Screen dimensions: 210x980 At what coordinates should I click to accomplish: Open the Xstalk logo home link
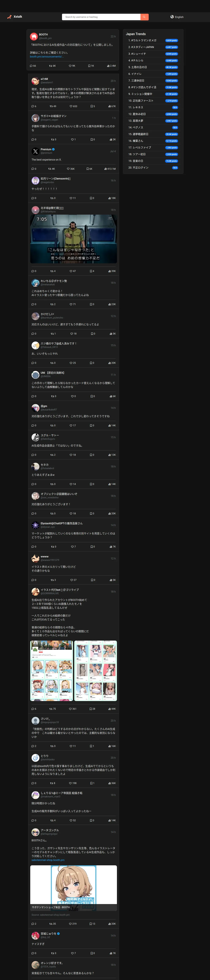click(15, 17)
